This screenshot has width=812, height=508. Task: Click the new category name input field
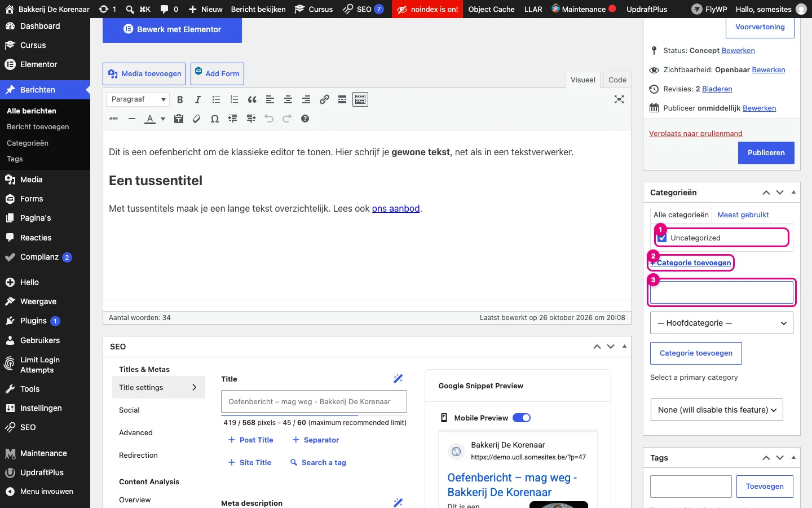(722, 292)
